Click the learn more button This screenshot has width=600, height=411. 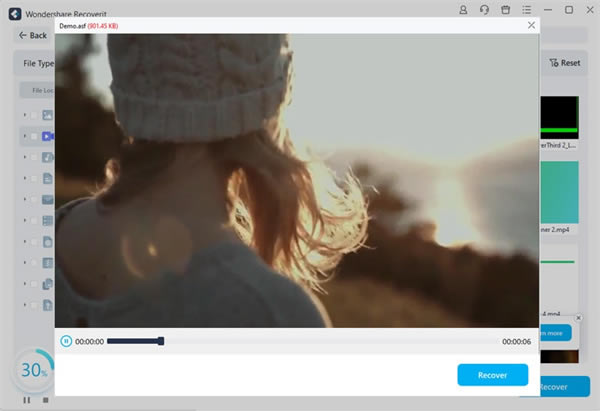click(x=556, y=333)
